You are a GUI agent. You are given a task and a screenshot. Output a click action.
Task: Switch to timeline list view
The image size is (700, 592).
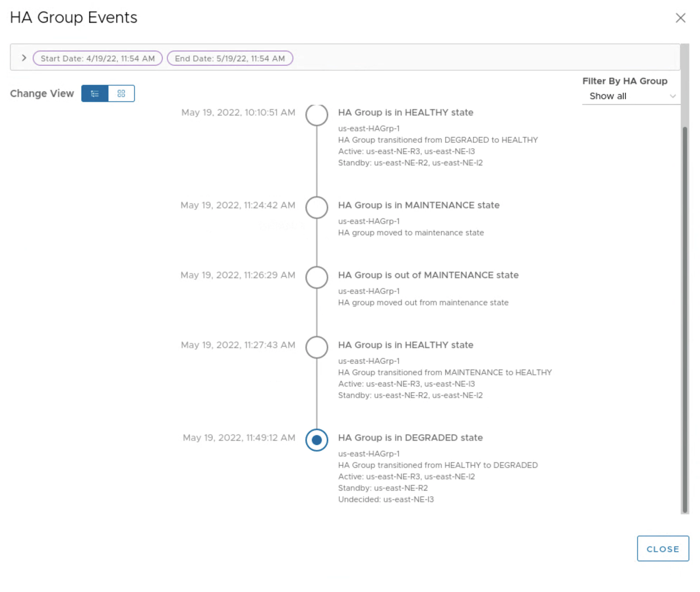[x=94, y=94]
